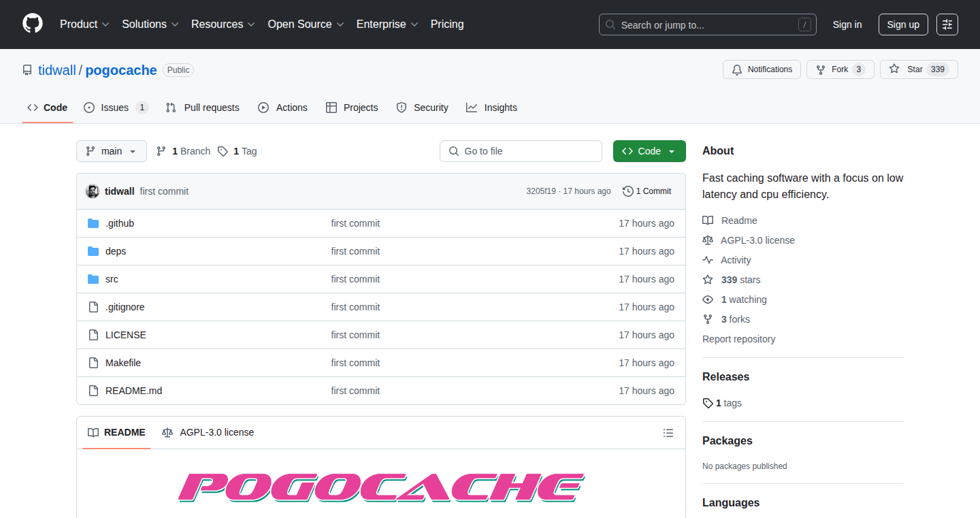Select the AGPL-3.0 license tab
Screen dimensions: 980x518
tap(208, 432)
